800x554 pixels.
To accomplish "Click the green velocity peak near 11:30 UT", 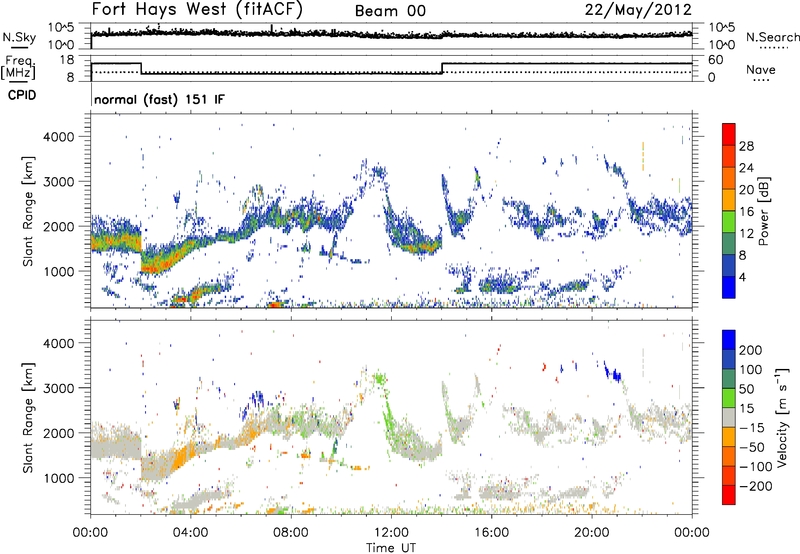I will click(x=380, y=379).
